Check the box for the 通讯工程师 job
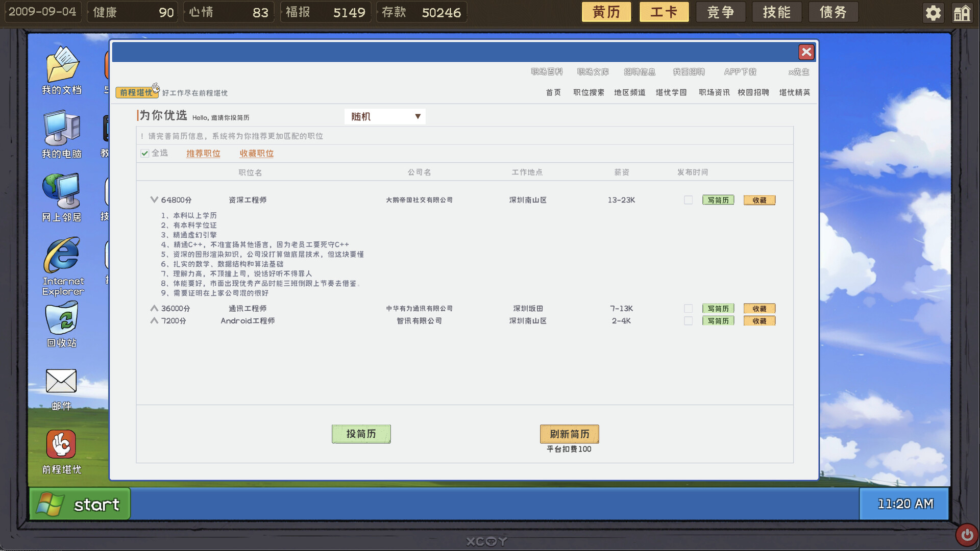Image resolution: width=980 pixels, height=551 pixels. click(x=688, y=308)
